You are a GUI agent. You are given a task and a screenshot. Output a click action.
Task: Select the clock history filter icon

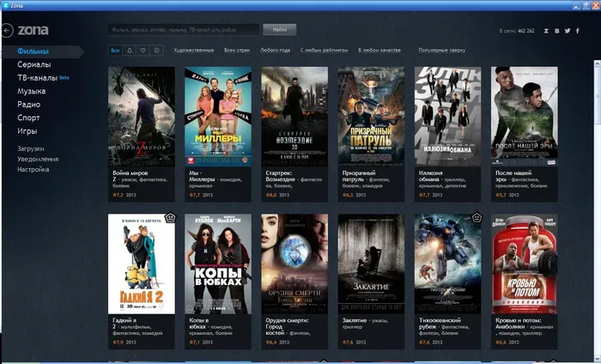(157, 50)
